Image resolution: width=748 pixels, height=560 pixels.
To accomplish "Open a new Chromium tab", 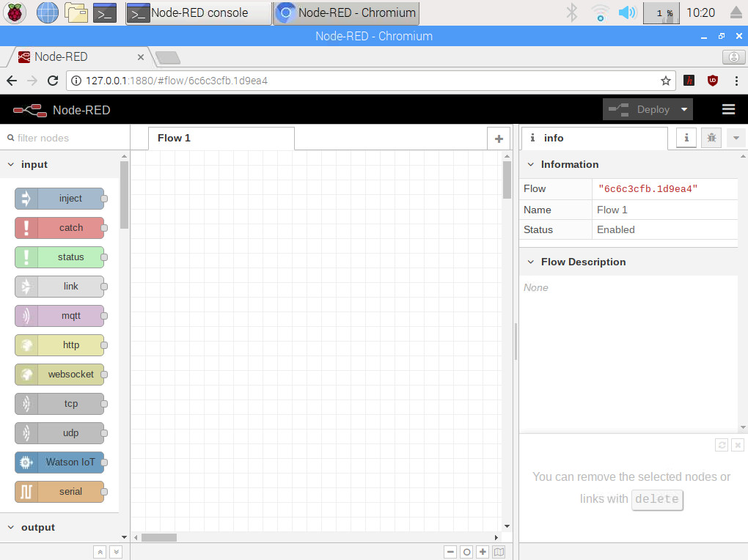I will [x=168, y=58].
